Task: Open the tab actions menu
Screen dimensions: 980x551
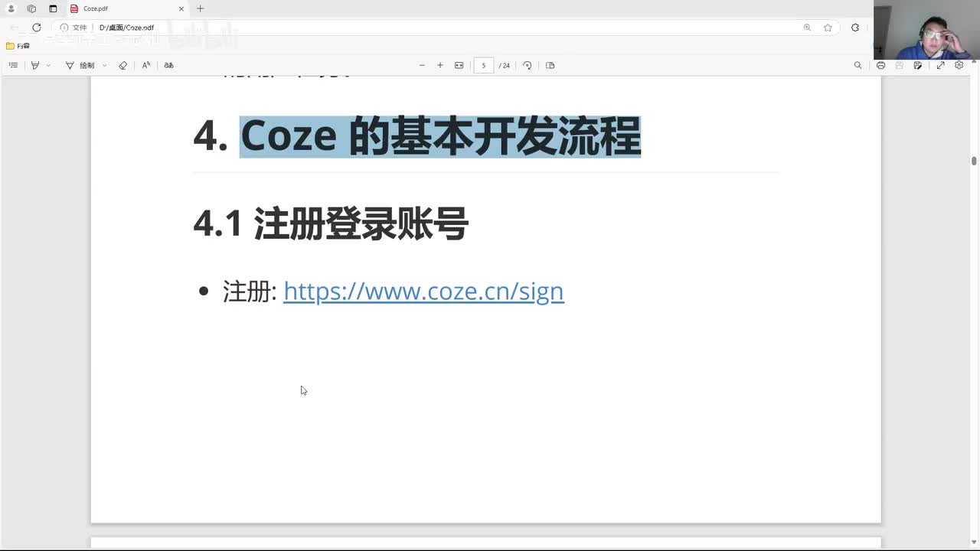Action: [x=53, y=8]
